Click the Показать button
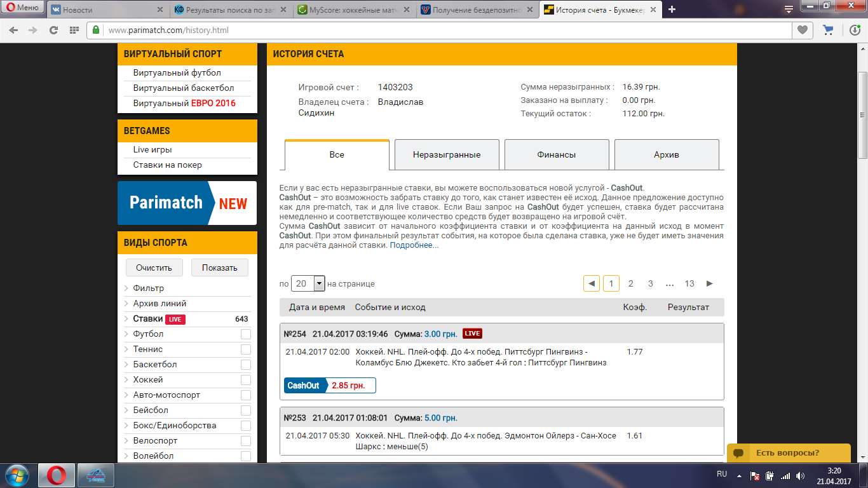The image size is (868, 488). coord(220,268)
